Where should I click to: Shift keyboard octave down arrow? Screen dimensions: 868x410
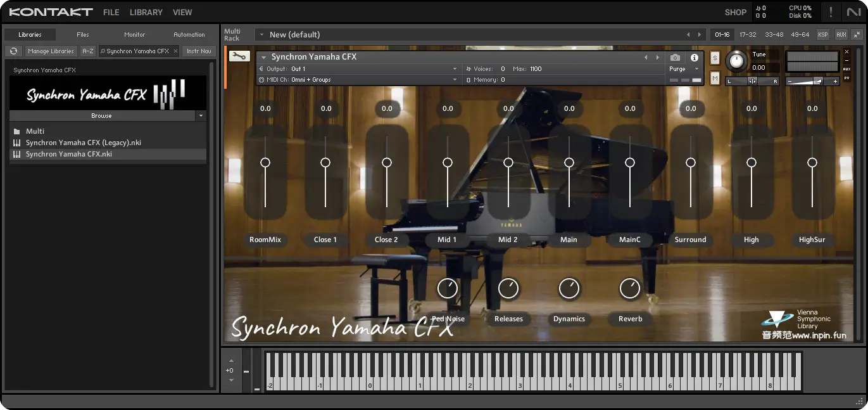231,380
